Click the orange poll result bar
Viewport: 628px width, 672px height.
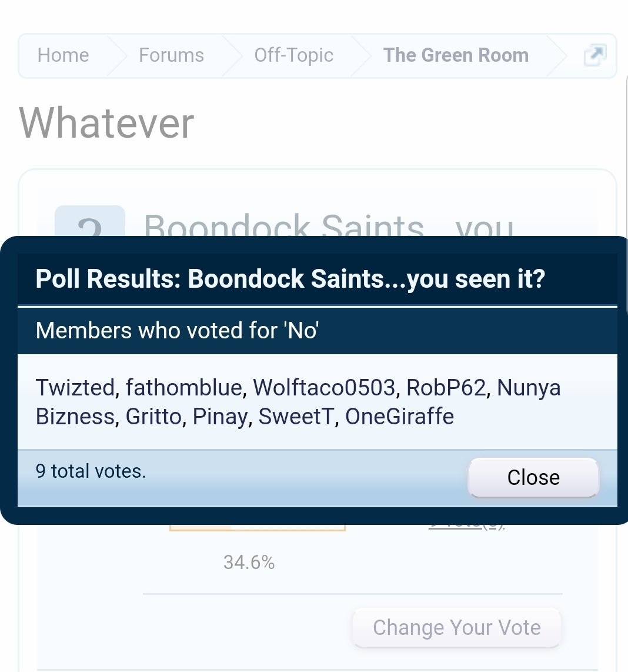(258, 528)
